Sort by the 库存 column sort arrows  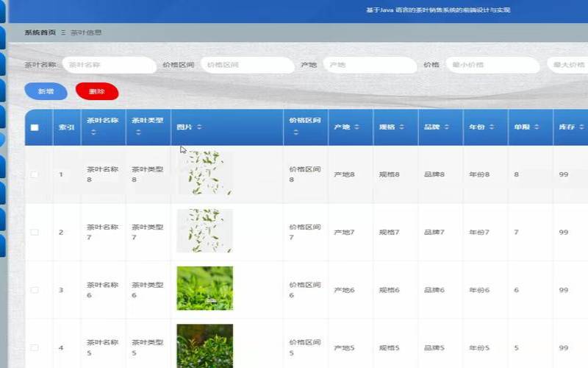click(x=581, y=127)
